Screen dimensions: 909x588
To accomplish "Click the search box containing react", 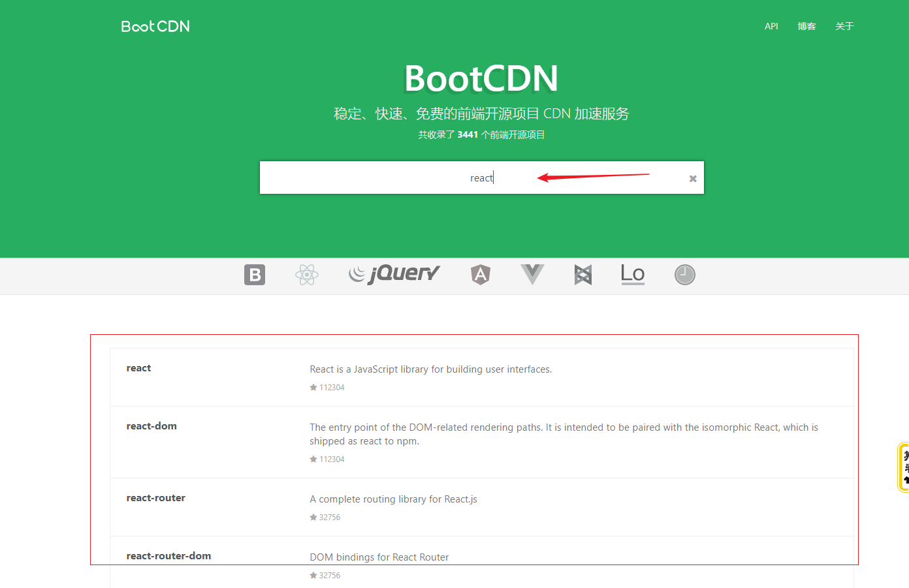I will (481, 178).
